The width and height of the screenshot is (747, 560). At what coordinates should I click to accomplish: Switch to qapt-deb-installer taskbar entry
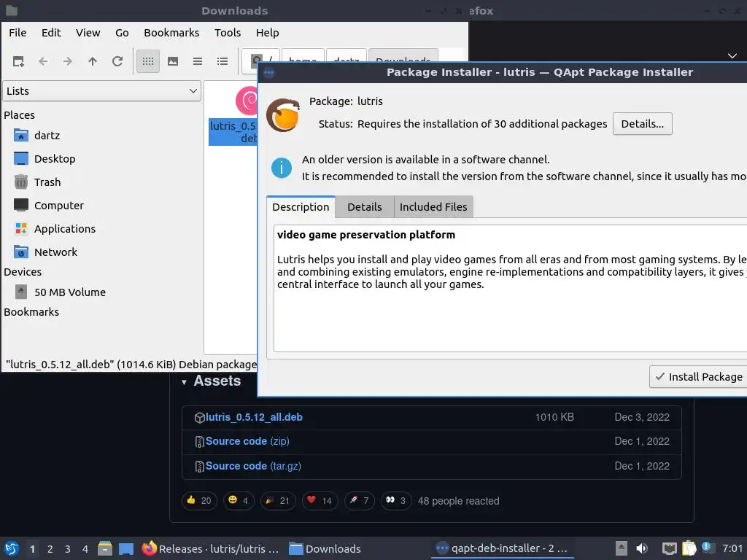(x=503, y=548)
